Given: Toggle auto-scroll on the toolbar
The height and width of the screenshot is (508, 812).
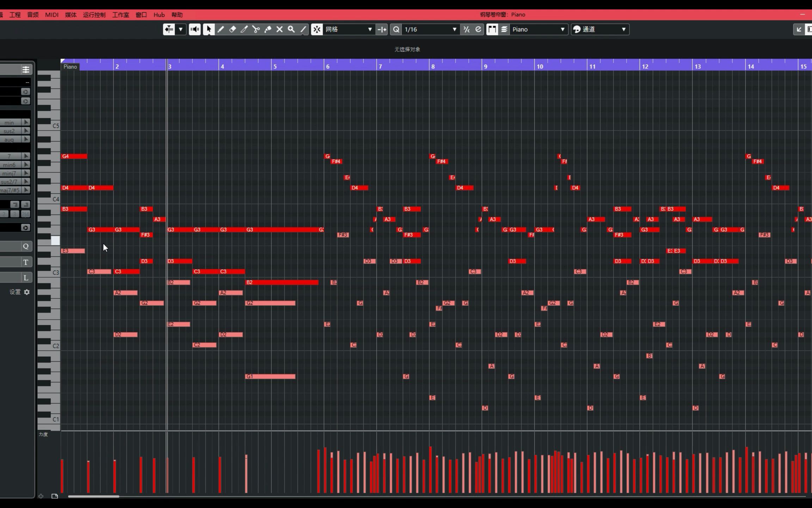Looking at the screenshot, I should 169,29.
